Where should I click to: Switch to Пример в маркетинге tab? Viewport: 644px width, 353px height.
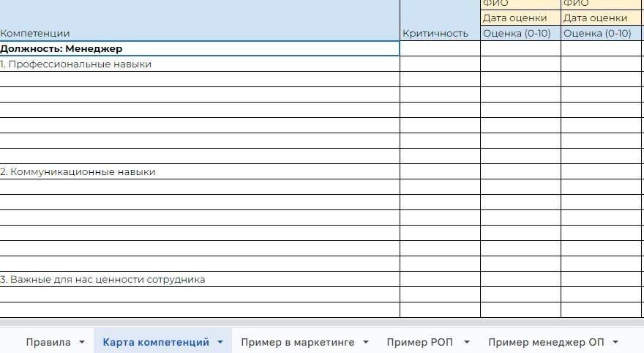297,342
